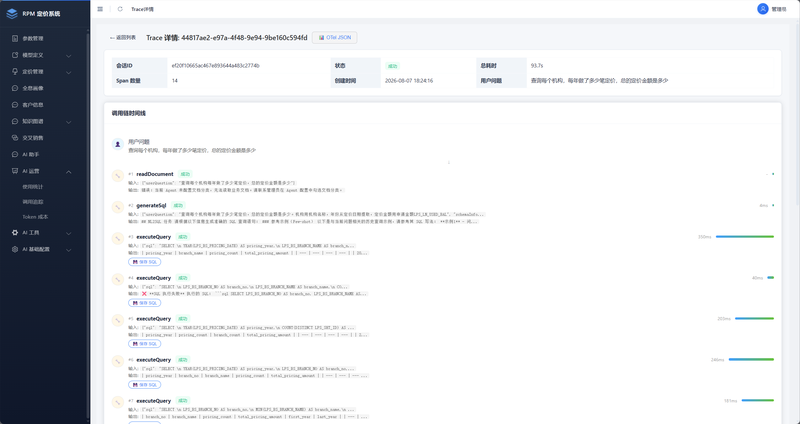Screen dimensions: 800x424
Task: Expand the 模型定义 menu chevron
Action: point(69,55)
